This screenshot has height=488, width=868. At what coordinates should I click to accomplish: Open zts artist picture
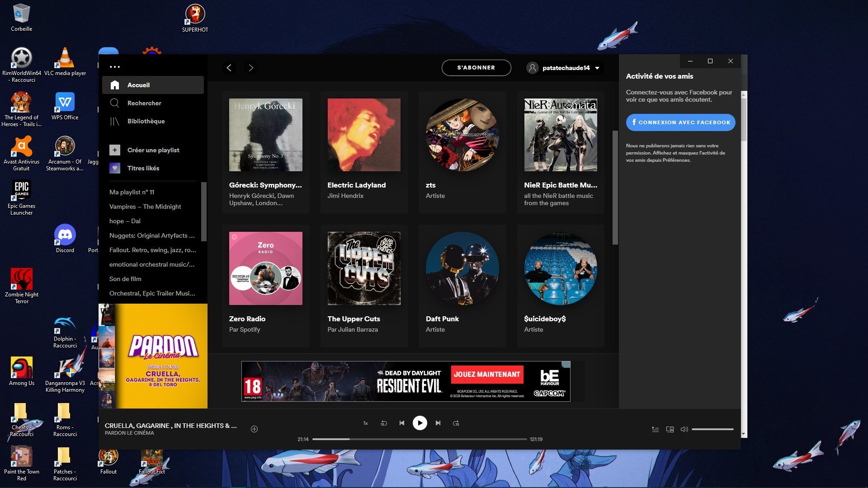462,135
